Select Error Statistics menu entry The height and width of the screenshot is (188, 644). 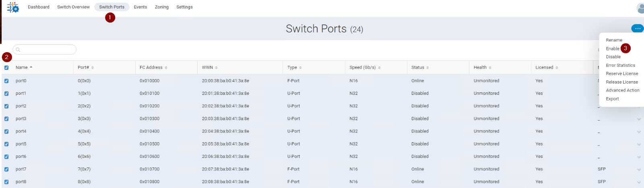pyautogui.click(x=621, y=65)
